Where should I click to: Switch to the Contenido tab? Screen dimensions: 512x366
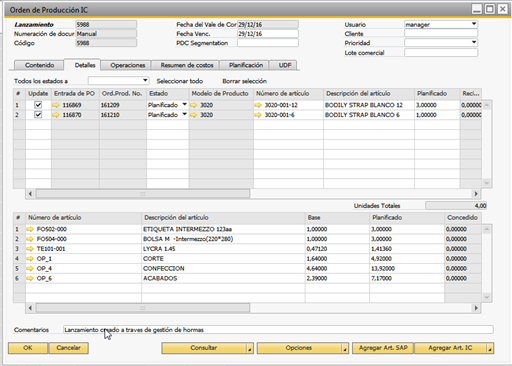point(39,65)
